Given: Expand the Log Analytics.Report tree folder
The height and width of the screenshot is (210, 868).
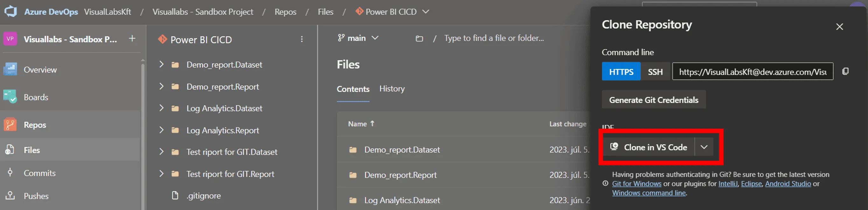Looking at the screenshot, I should coord(161,130).
